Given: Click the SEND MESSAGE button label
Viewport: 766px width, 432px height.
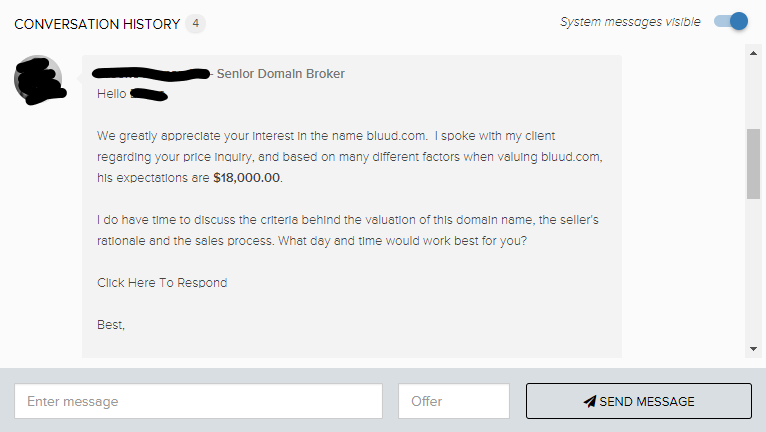Looking at the screenshot, I should 647,401.
